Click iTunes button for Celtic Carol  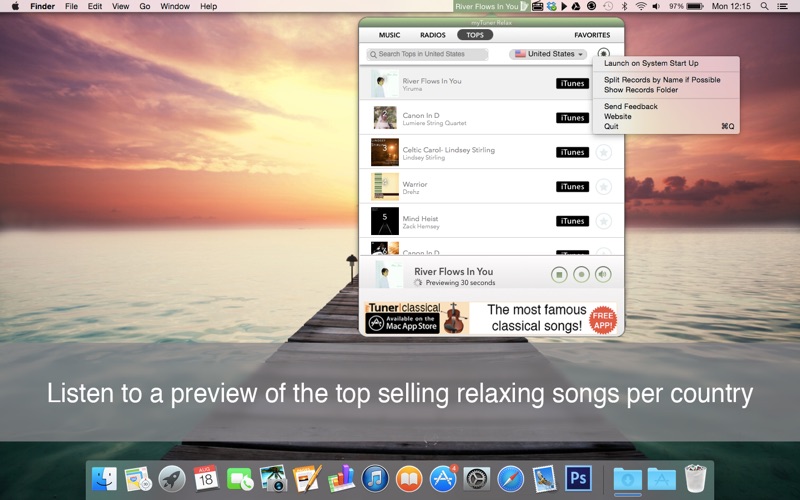(572, 152)
